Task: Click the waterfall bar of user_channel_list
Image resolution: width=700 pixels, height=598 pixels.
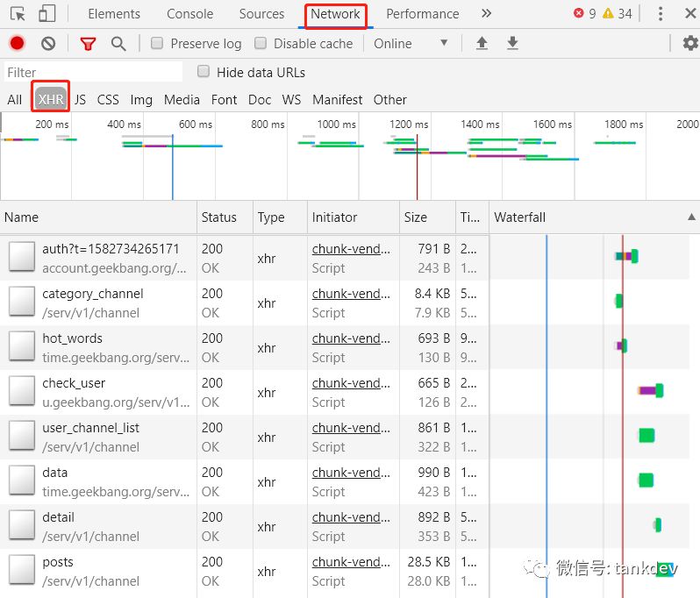Action: (646, 435)
